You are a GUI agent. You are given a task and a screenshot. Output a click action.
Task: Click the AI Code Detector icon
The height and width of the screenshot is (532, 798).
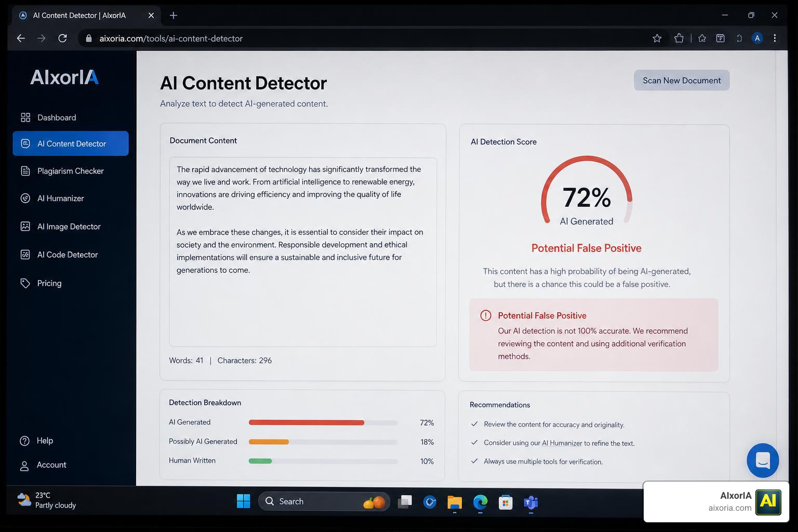(x=25, y=255)
